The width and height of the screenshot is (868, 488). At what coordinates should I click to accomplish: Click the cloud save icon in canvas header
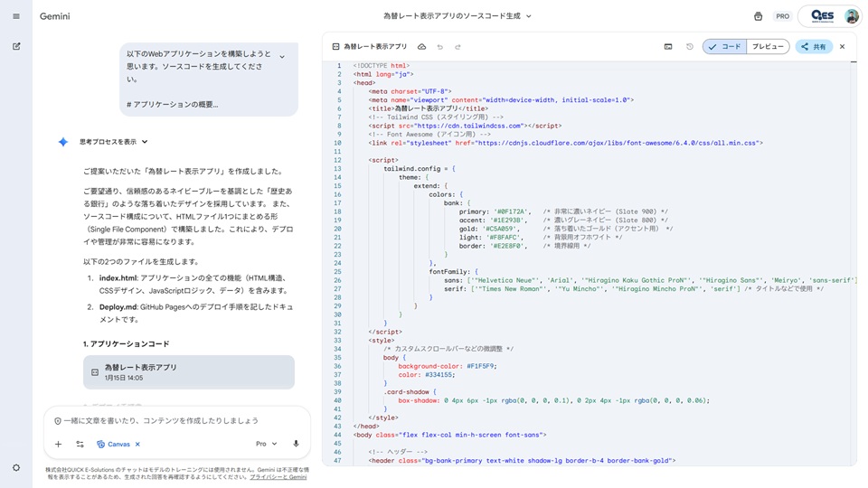[421, 47]
